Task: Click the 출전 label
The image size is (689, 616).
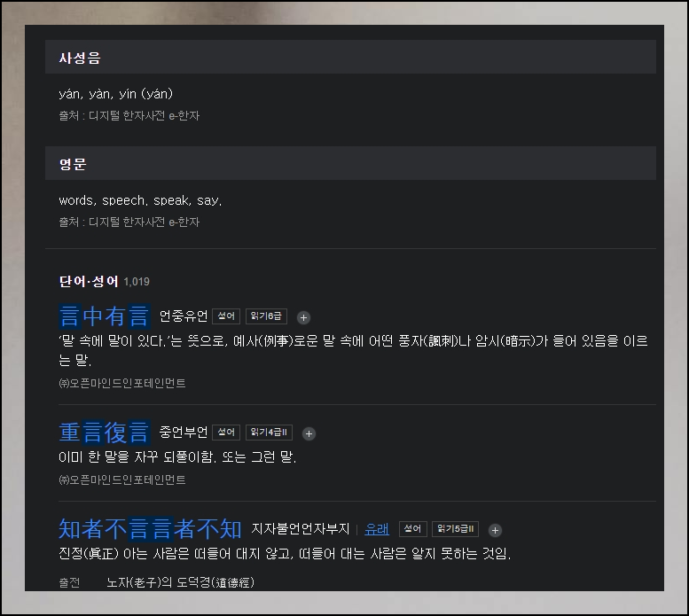Action: 69,582
